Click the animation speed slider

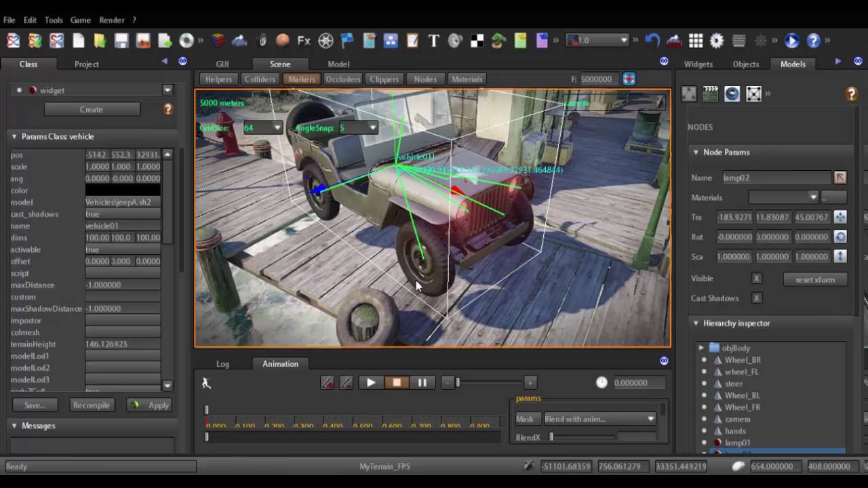tap(488, 383)
